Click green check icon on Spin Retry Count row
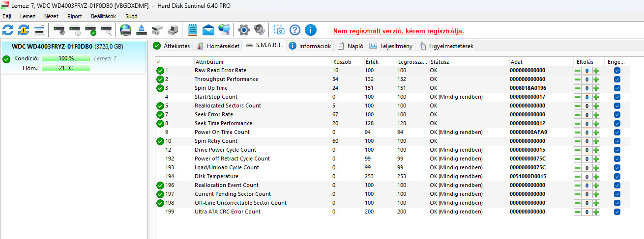 click(x=160, y=141)
